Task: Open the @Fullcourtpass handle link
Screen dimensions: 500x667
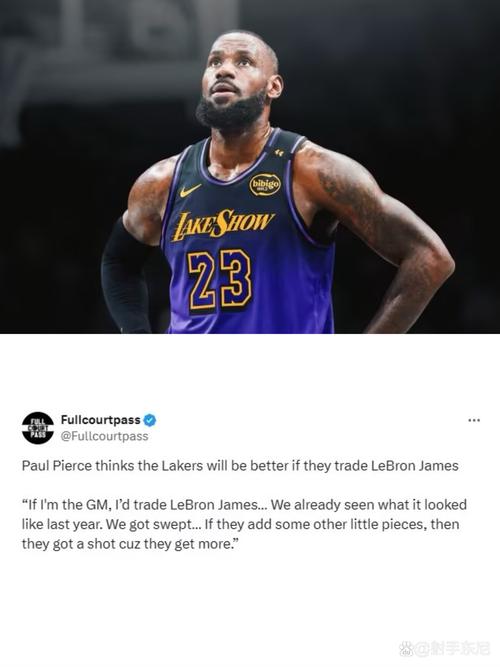Action: (104, 436)
